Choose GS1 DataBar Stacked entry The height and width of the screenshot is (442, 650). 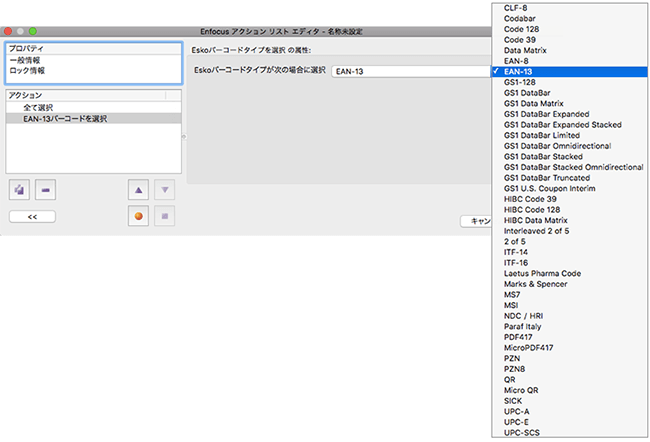(x=570, y=157)
